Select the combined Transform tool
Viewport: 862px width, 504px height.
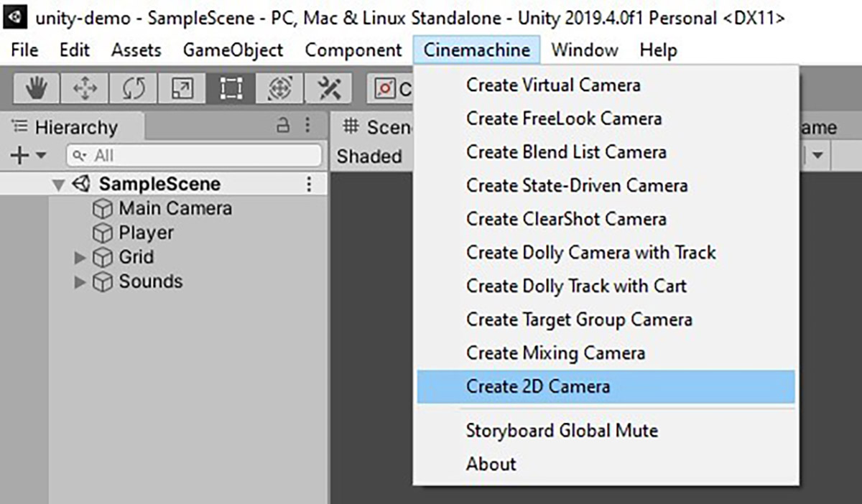pyautogui.click(x=279, y=89)
